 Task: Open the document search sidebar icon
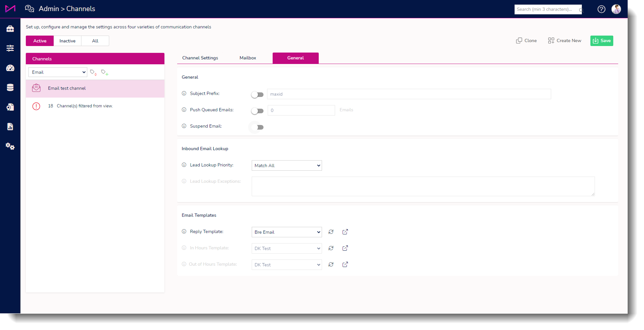click(10, 107)
